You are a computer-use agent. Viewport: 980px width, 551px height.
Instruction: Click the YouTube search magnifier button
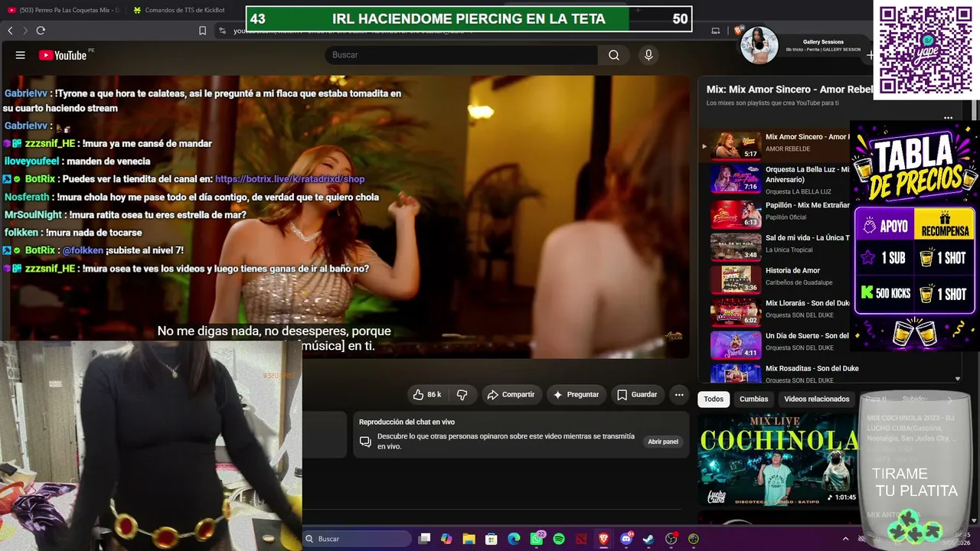(614, 55)
